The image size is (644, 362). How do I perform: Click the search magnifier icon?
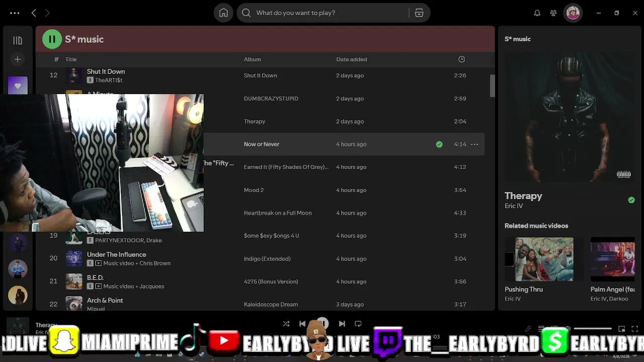[x=246, y=13]
